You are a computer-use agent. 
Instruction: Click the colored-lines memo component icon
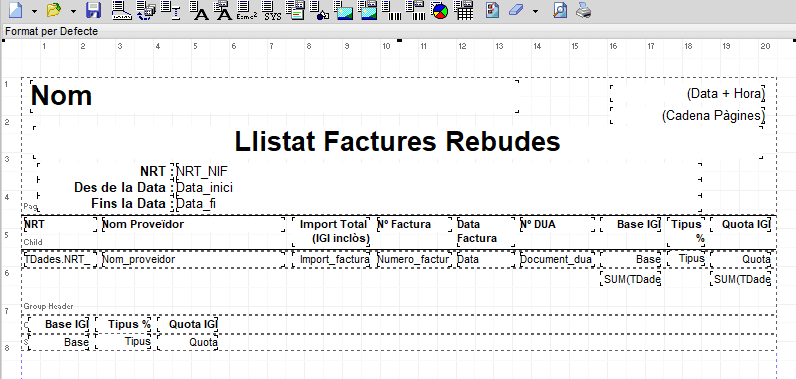pos(295,10)
